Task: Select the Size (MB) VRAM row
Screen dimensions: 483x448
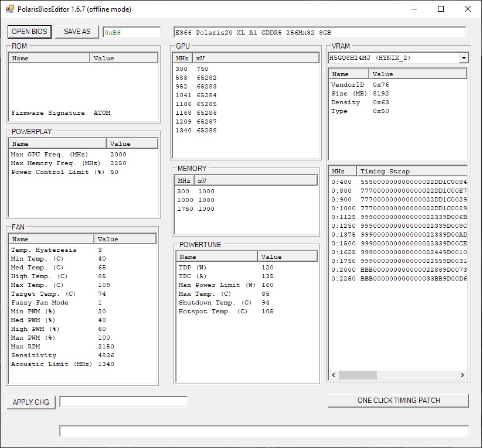Action: click(x=398, y=94)
